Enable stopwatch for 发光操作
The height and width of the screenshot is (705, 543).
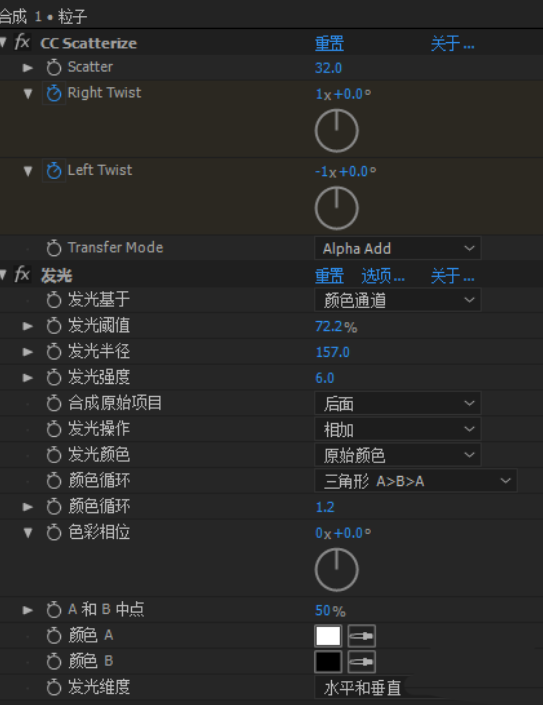pos(54,429)
